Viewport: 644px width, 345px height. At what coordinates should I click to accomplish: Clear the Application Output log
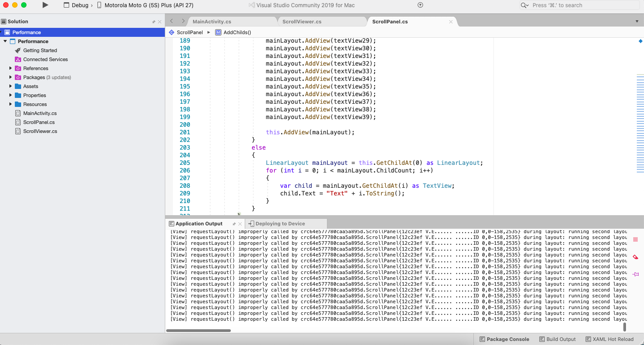635,257
